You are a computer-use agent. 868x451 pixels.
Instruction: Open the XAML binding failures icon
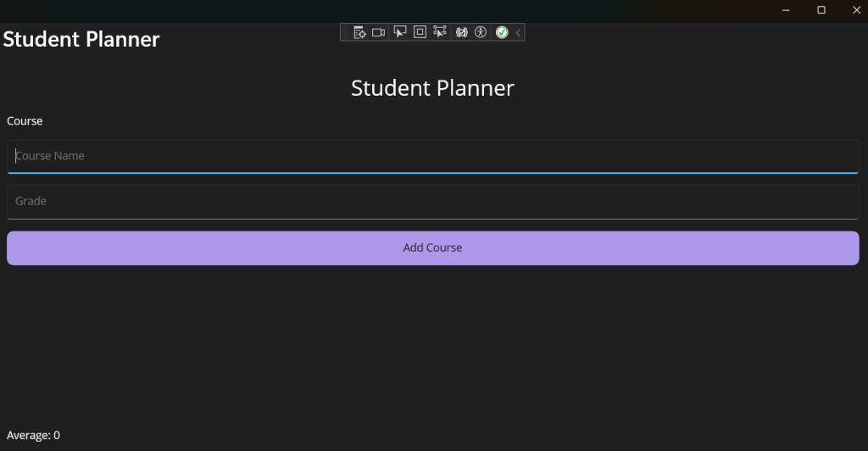(x=462, y=33)
